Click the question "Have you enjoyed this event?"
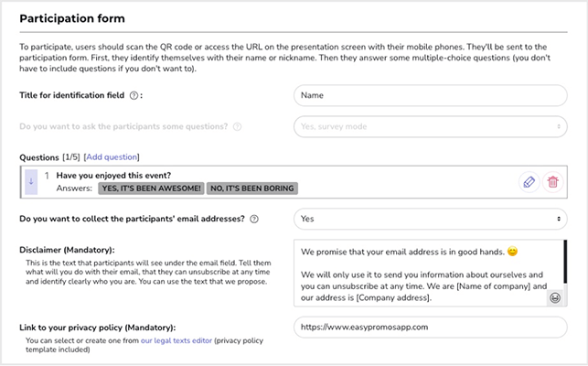 113,175
